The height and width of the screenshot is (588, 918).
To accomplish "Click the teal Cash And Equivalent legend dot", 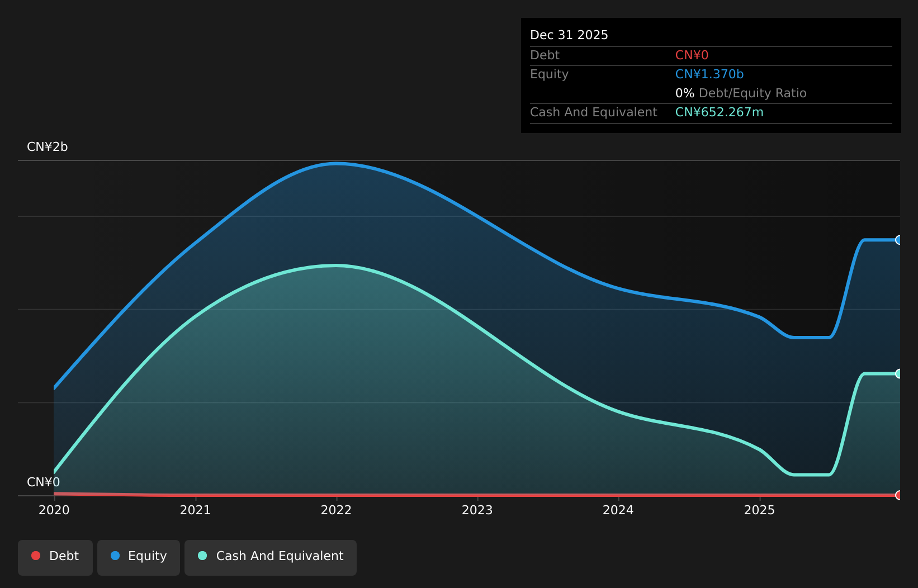I will pyautogui.click(x=202, y=556).
